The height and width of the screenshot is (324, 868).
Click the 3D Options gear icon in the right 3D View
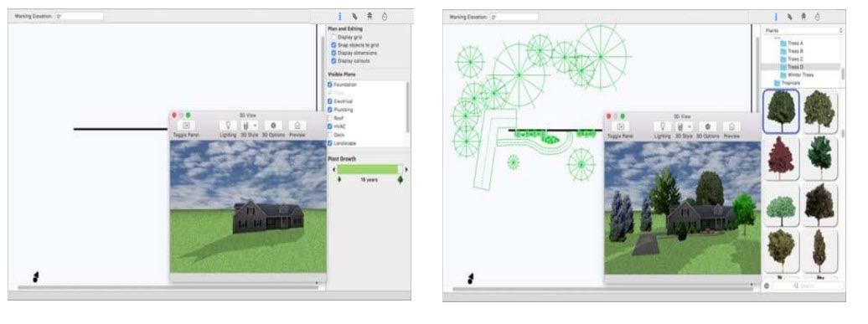[707, 126]
